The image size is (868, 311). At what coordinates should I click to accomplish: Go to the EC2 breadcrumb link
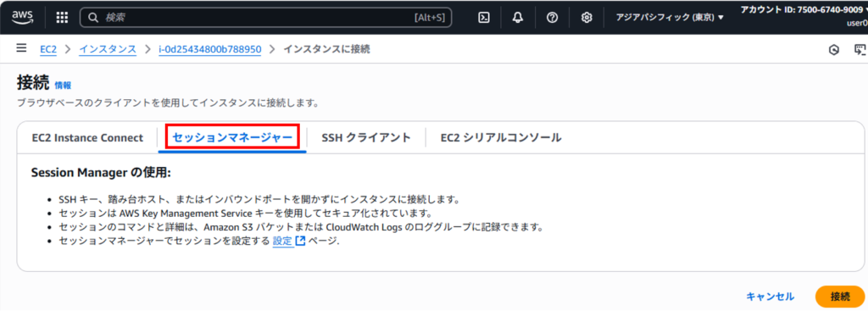(x=48, y=49)
